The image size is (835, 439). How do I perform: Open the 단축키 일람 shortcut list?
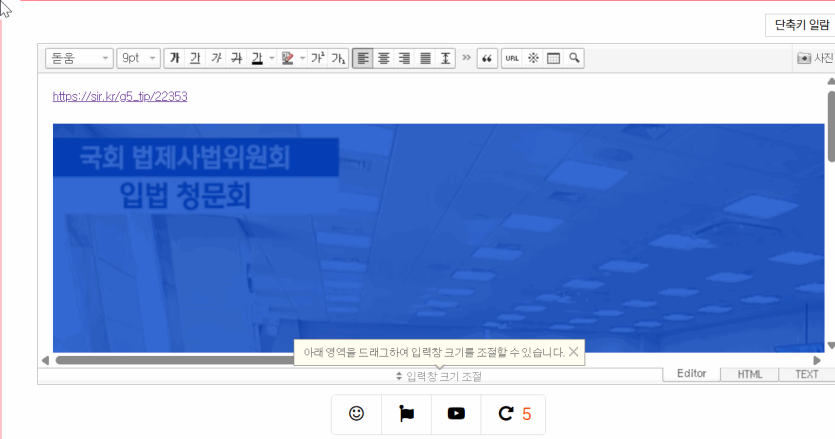[x=801, y=25]
